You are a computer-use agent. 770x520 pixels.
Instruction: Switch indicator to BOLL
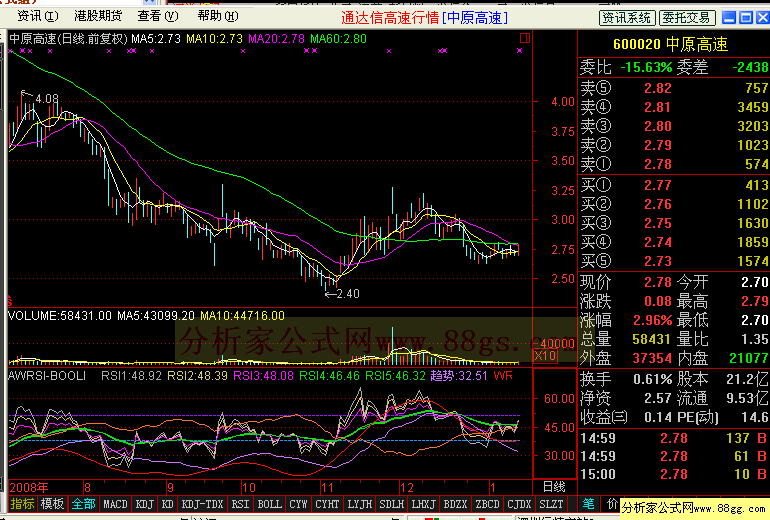270,504
